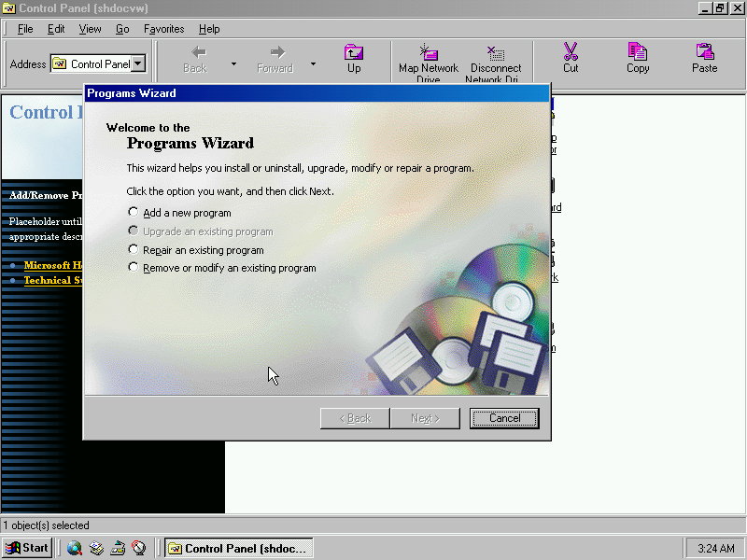Screen dimensions: 747x560
Task: Click the Up folder toolbar icon
Action: pos(354,52)
